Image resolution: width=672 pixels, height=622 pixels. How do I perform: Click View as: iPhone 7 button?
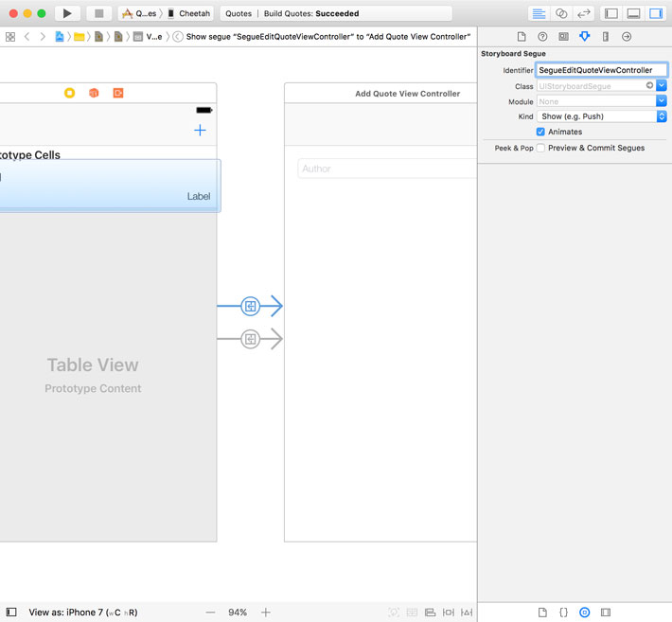coord(82,613)
